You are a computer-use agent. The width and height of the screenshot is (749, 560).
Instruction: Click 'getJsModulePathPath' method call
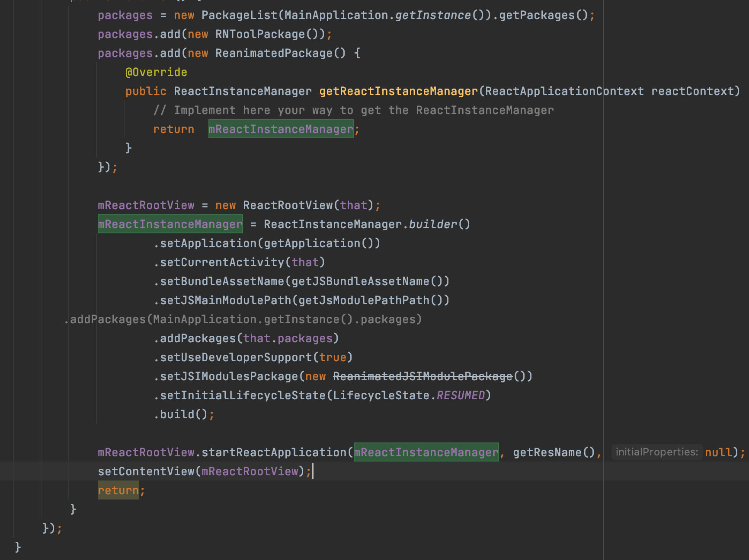tap(364, 300)
